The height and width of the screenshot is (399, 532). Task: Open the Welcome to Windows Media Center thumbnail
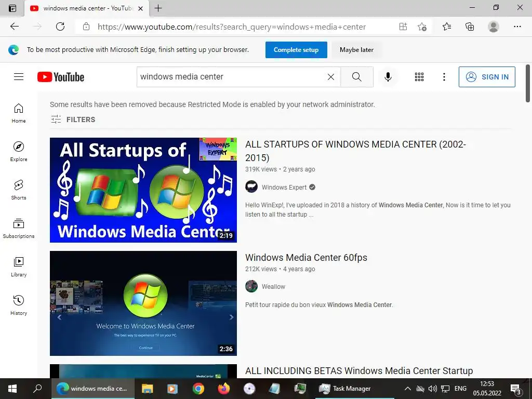(x=143, y=303)
